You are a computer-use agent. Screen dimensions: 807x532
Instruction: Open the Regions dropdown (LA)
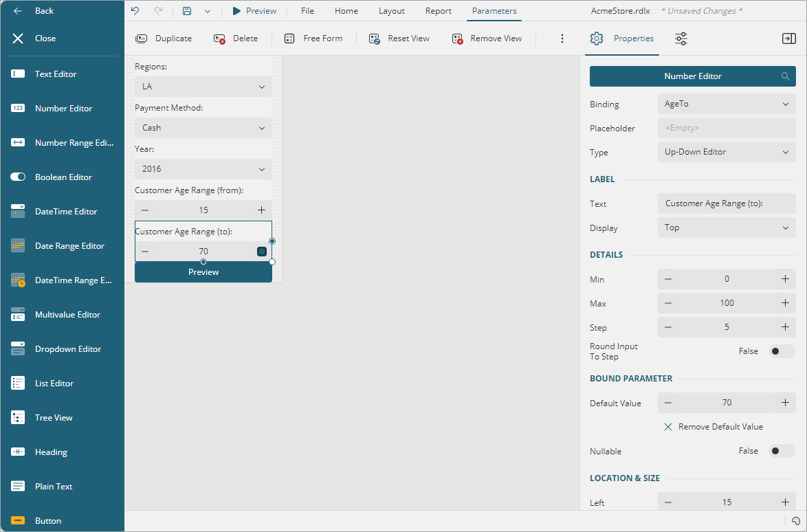pos(203,87)
